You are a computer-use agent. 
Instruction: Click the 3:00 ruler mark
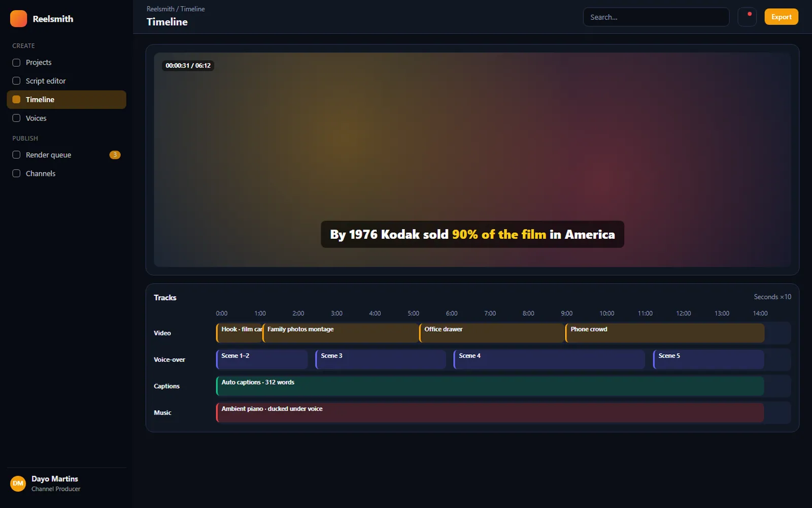pyautogui.click(x=336, y=313)
